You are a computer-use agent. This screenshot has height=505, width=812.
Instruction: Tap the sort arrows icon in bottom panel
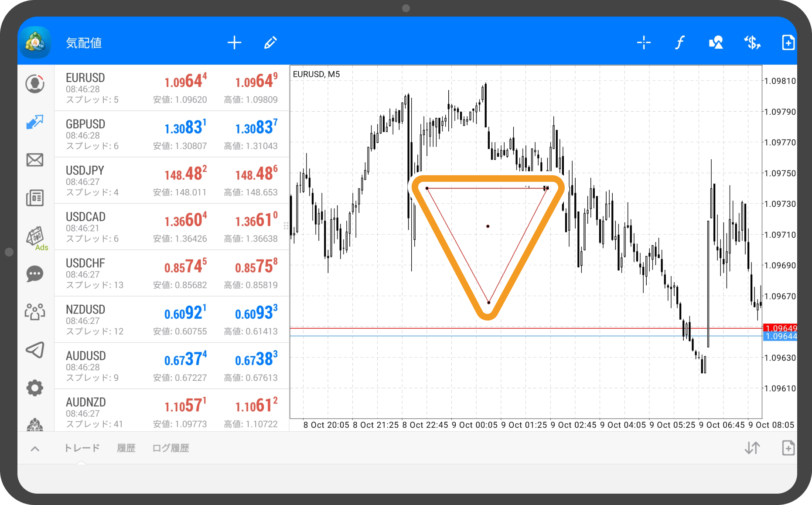tap(752, 448)
